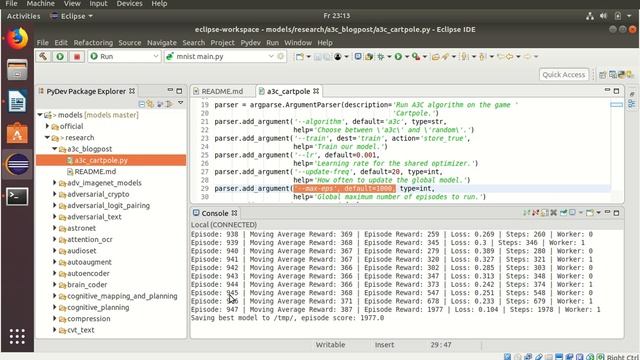Click the Open Perspective icon near Quick Access
Viewport: 640px width, 360px height.
click(x=603, y=75)
